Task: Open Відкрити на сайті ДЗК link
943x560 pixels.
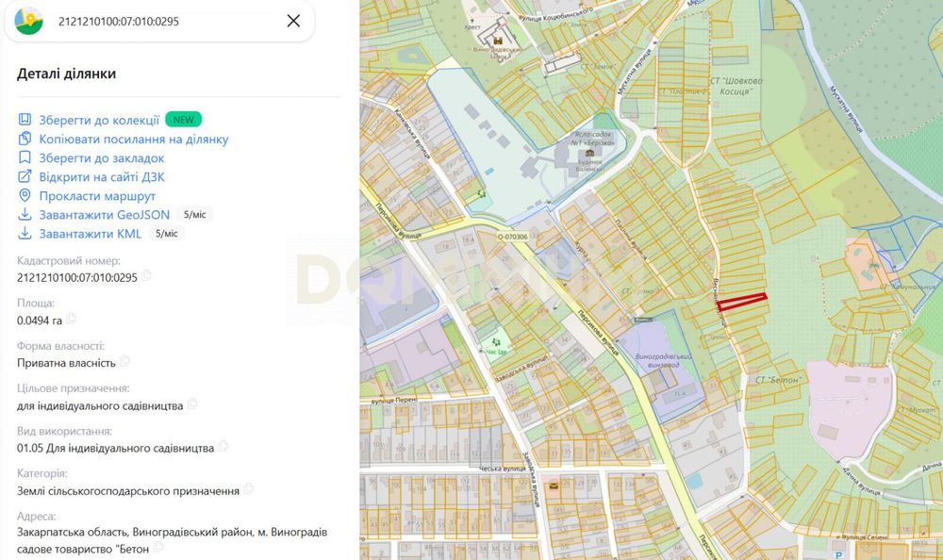Action: tap(102, 177)
